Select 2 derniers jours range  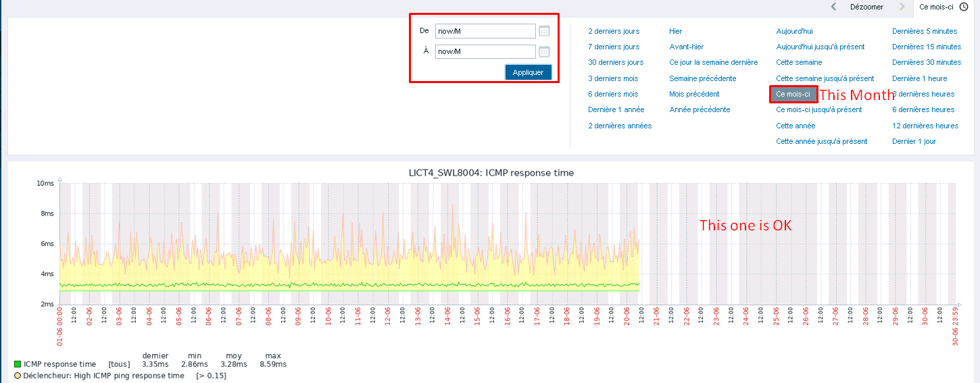614,31
